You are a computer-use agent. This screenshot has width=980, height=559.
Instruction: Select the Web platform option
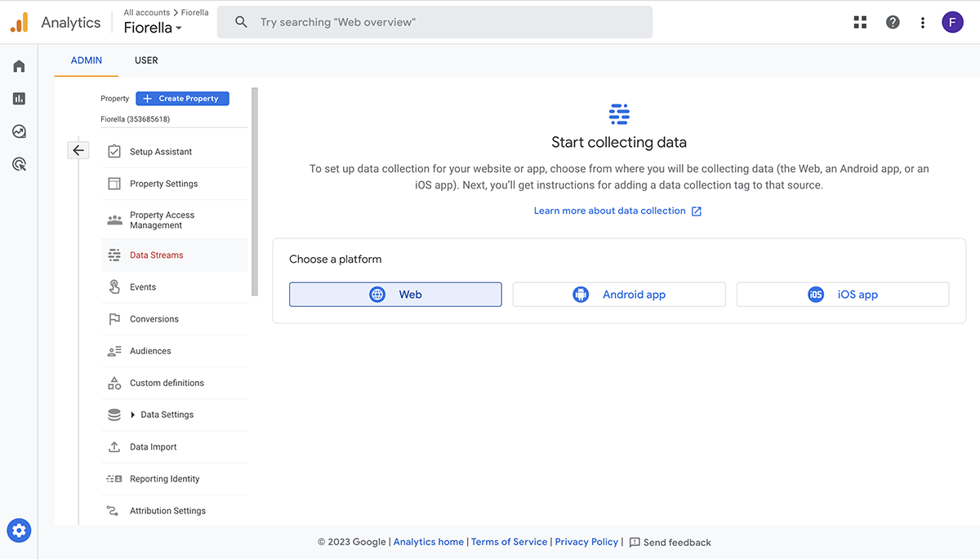(x=395, y=294)
